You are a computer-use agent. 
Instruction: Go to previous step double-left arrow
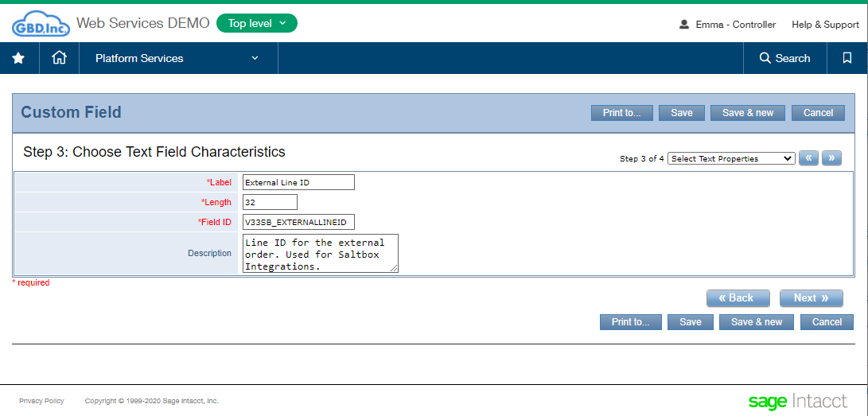pos(809,158)
